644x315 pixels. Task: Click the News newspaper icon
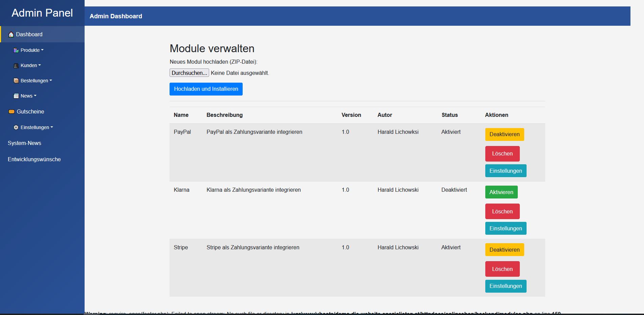point(16,96)
